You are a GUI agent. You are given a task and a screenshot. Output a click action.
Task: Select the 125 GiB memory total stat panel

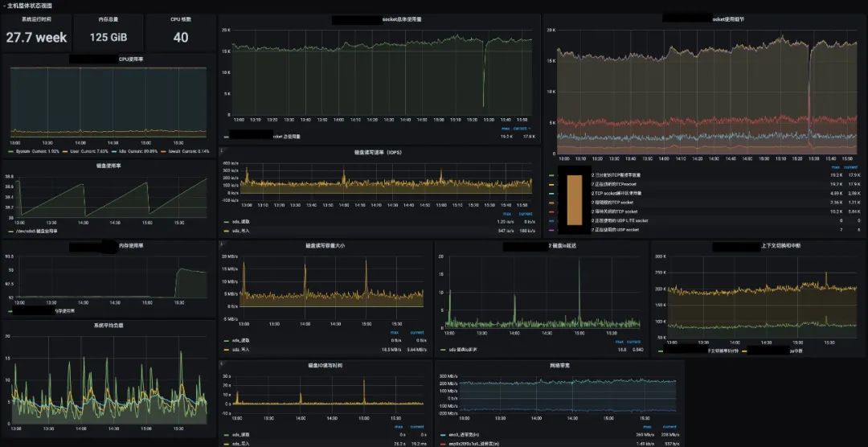tap(108, 33)
